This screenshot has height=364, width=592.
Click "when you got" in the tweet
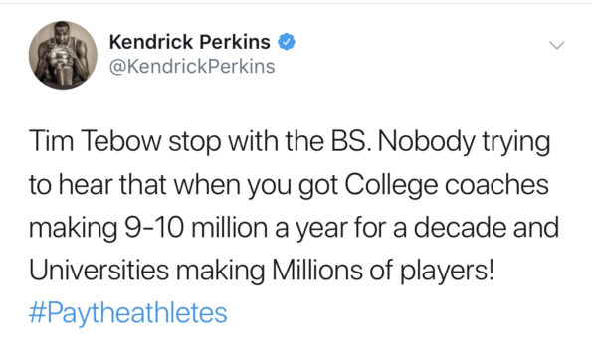[x=256, y=186]
